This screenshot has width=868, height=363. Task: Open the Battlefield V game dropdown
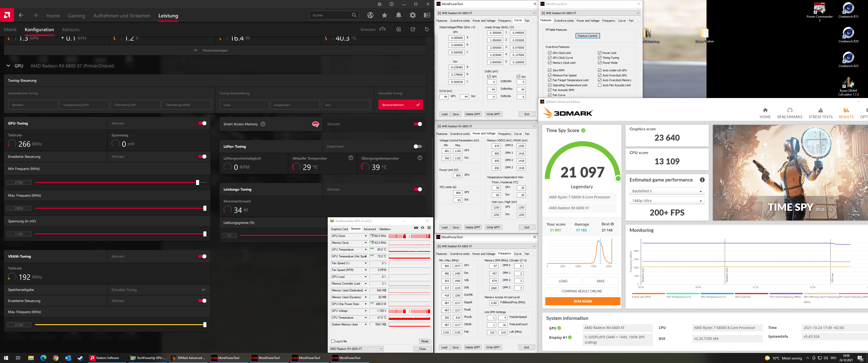click(667, 191)
